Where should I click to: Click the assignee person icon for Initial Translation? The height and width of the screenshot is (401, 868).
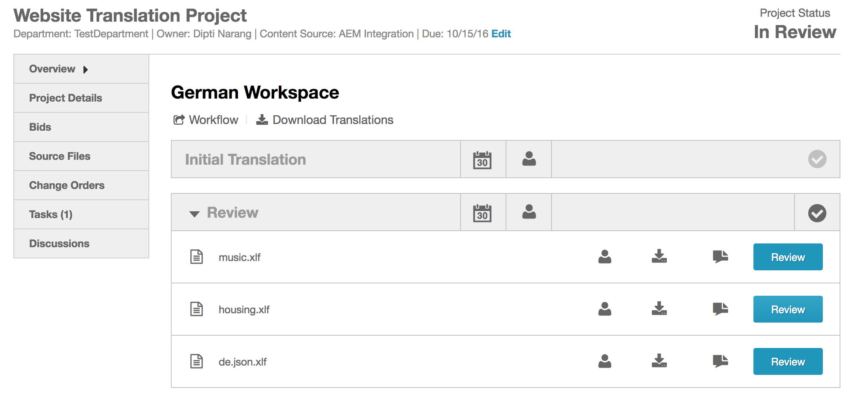click(x=529, y=159)
